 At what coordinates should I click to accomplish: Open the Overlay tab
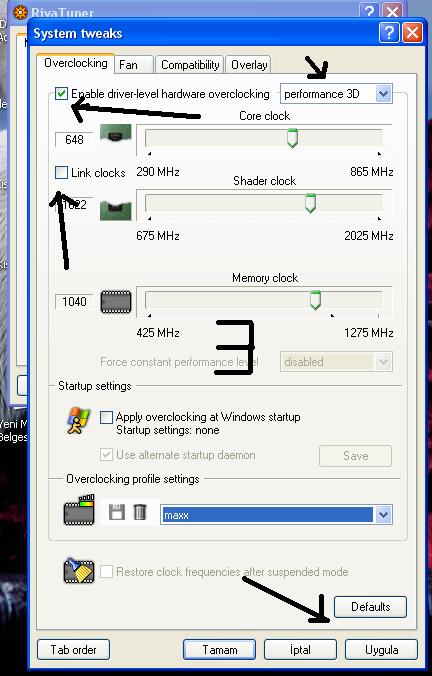[249, 65]
